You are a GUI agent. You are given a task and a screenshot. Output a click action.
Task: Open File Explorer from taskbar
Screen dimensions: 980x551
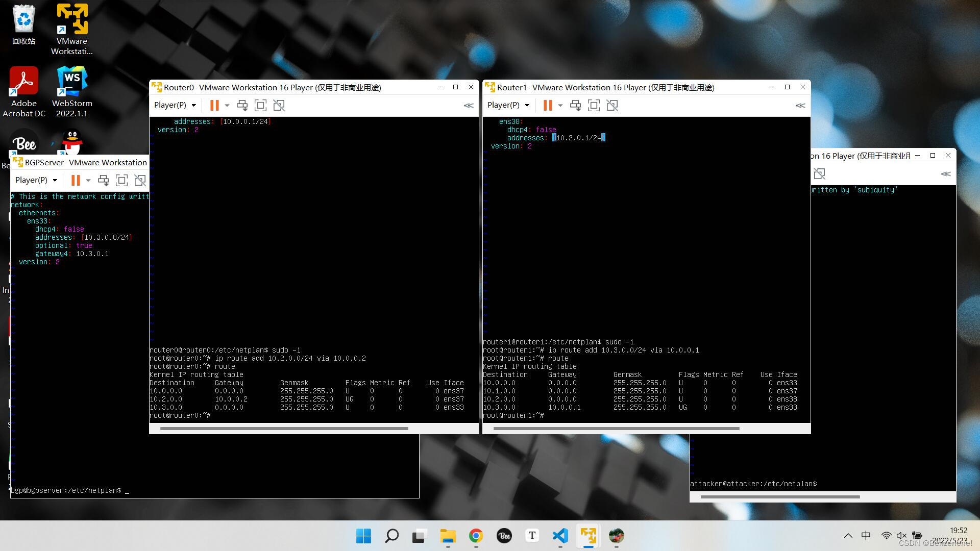click(x=448, y=536)
